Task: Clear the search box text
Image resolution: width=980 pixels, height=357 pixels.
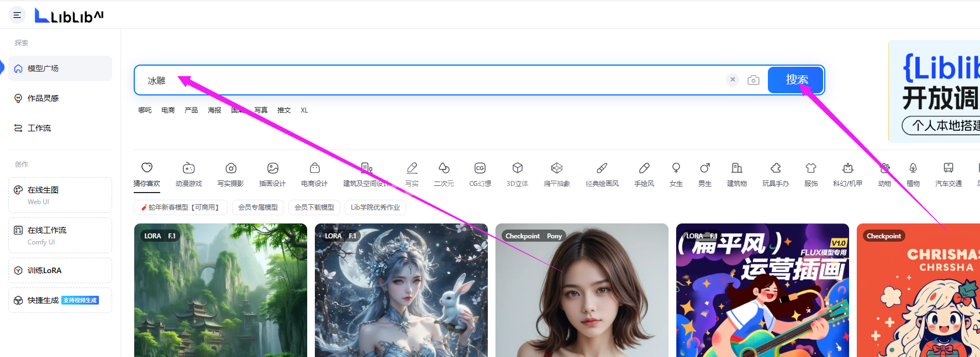Action: coord(733,79)
